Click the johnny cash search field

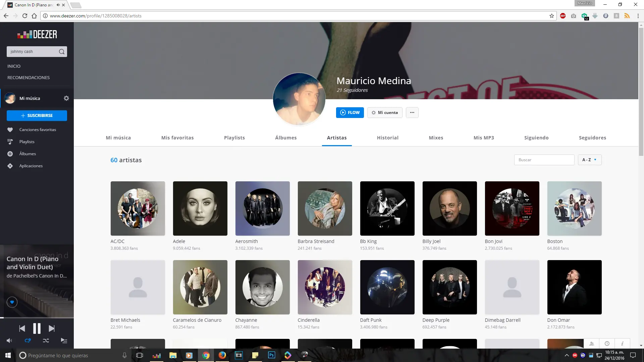click(32, 52)
